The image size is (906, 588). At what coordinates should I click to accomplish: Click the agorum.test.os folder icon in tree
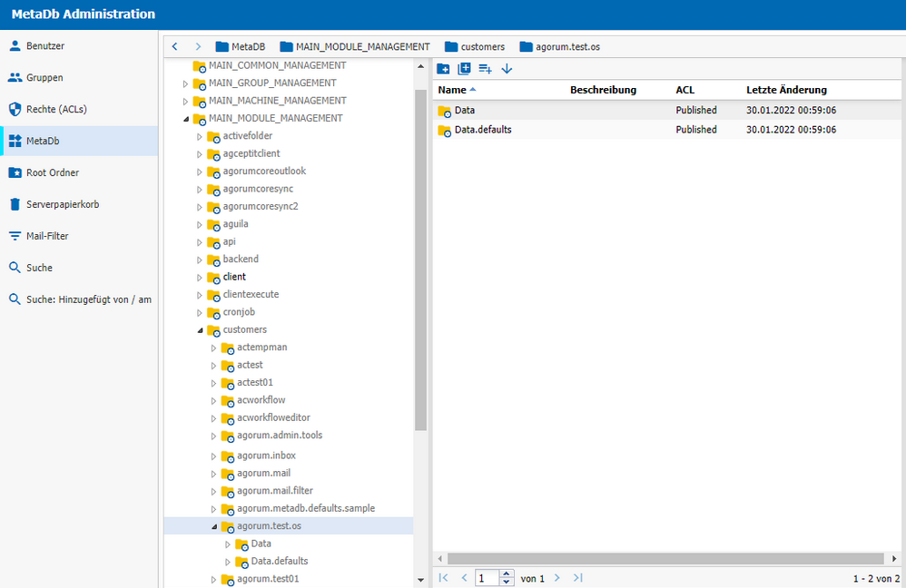click(x=228, y=527)
